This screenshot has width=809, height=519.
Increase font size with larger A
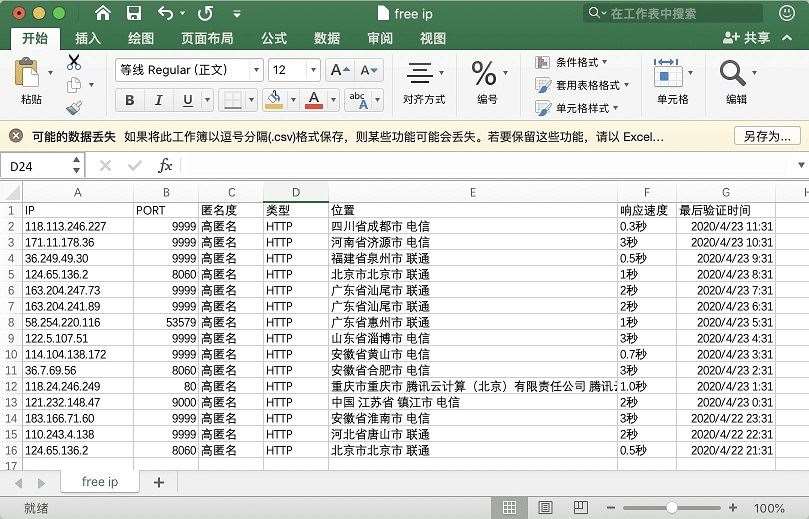pos(340,70)
